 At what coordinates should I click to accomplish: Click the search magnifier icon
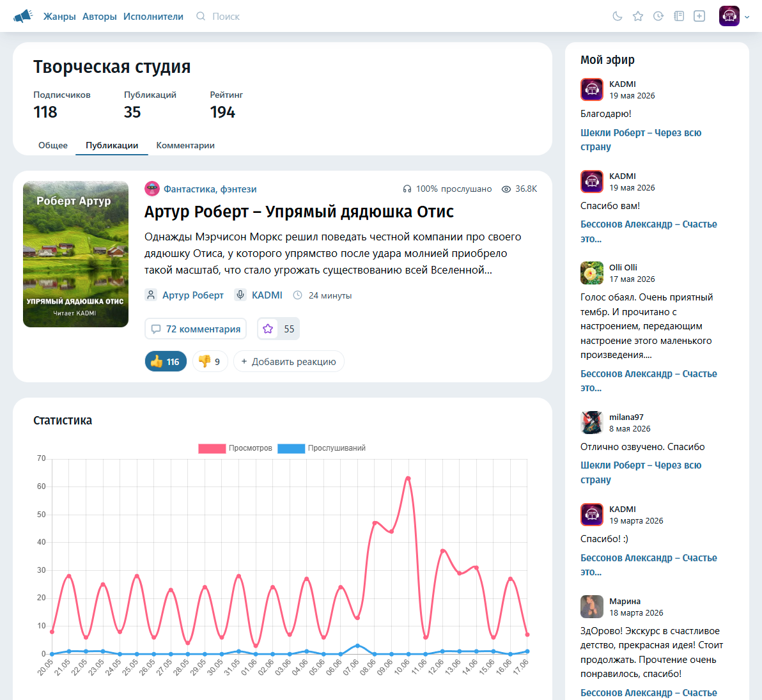pos(200,16)
